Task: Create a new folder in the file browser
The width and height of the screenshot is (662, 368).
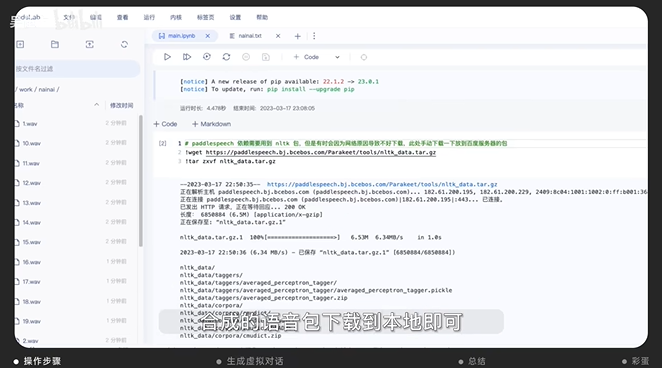Action: (55, 44)
